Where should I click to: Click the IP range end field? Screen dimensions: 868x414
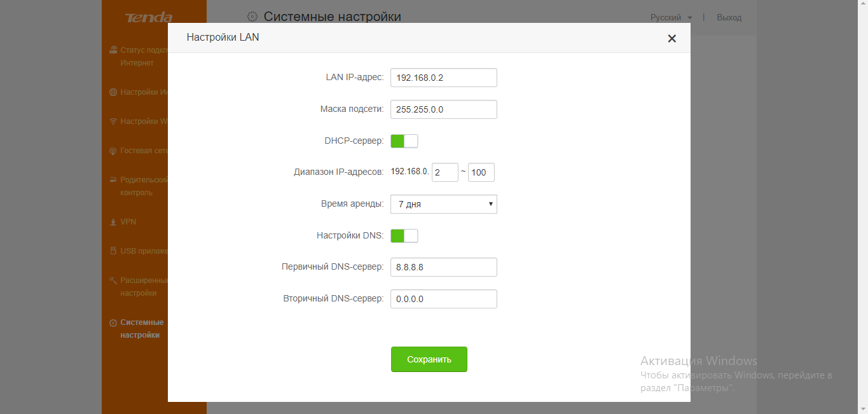coord(481,172)
